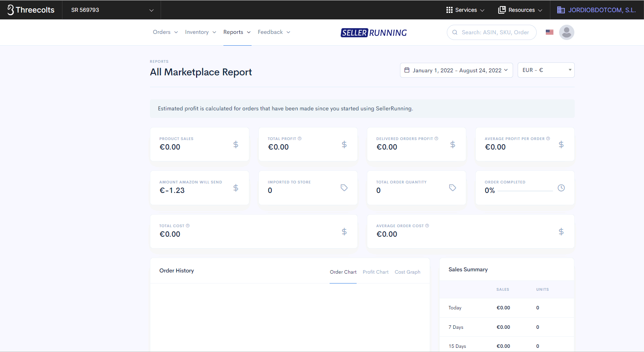Click the Estimated profit notice banner
This screenshot has height=352, width=644.
362,108
